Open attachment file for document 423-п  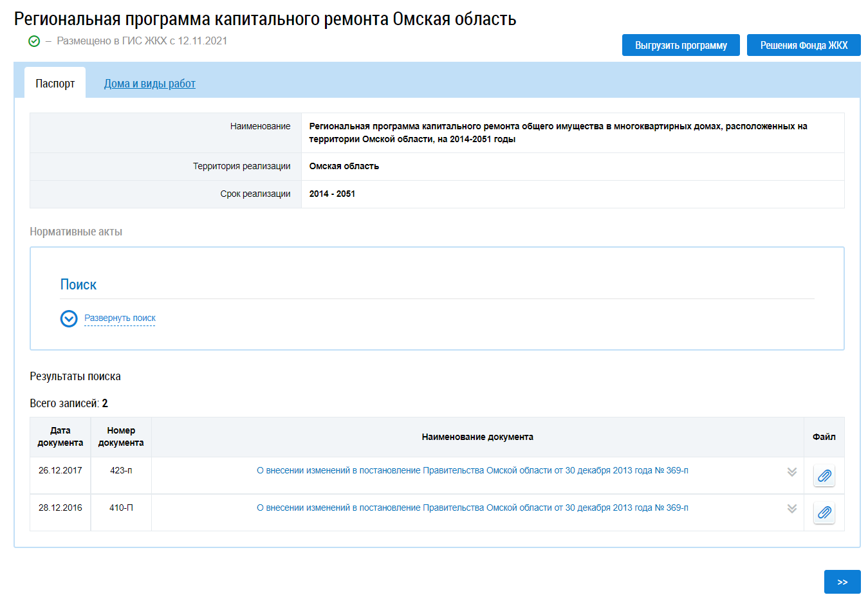pyautogui.click(x=824, y=476)
